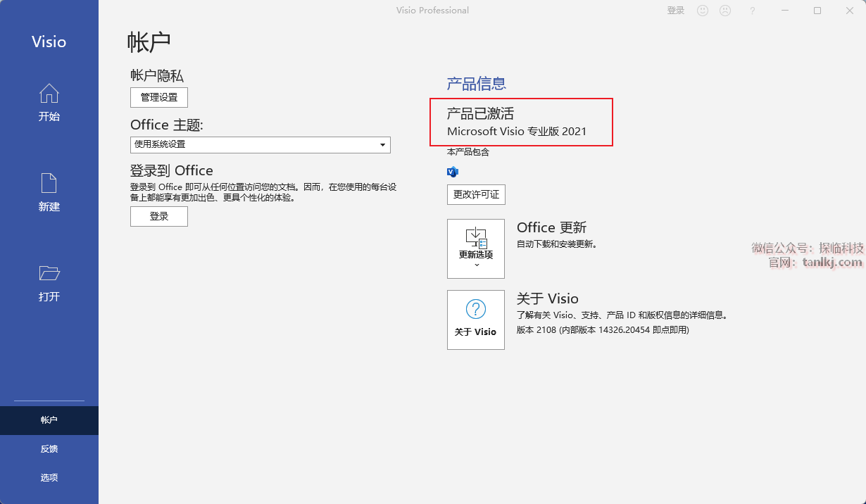This screenshot has width=866, height=504.
Task: Minimize the Visio window
Action: [785, 11]
